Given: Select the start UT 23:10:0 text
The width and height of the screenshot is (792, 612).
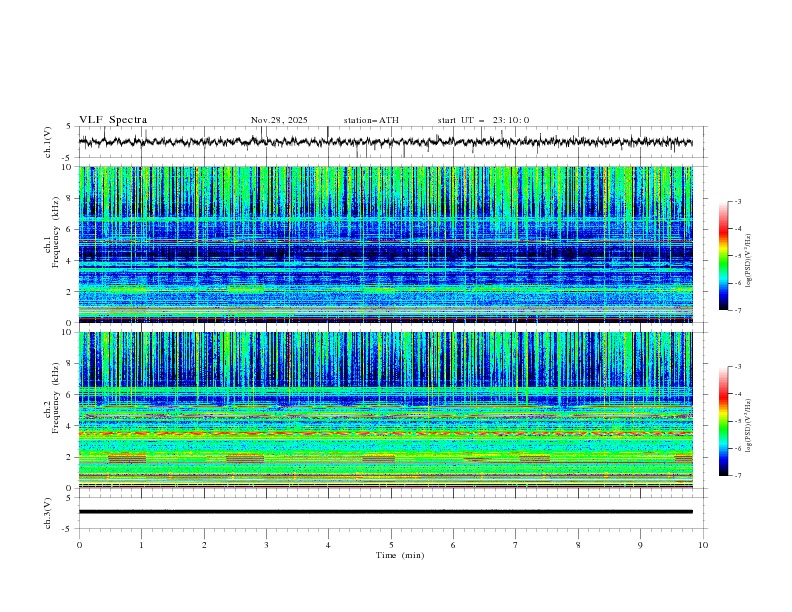Looking at the screenshot, I should point(483,120).
